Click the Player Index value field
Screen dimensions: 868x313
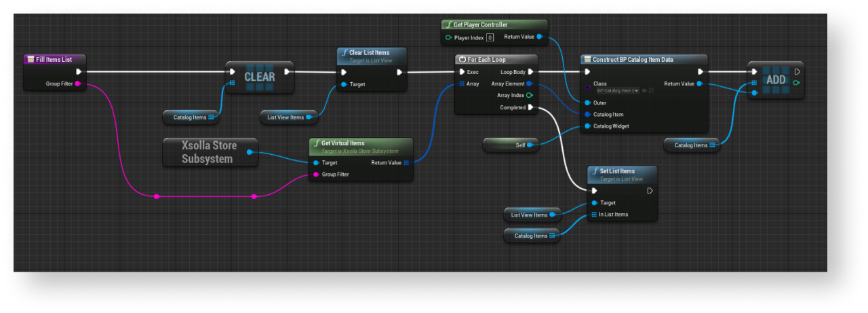click(x=490, y=37)
